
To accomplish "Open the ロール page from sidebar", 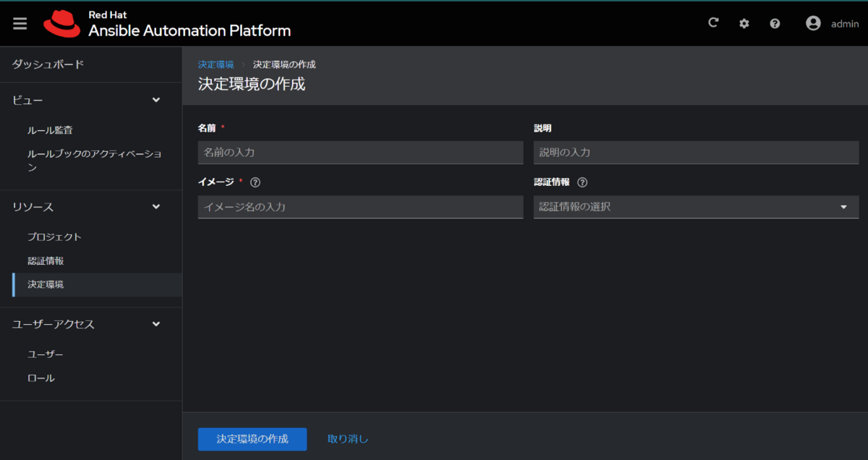I will point(41,377).
